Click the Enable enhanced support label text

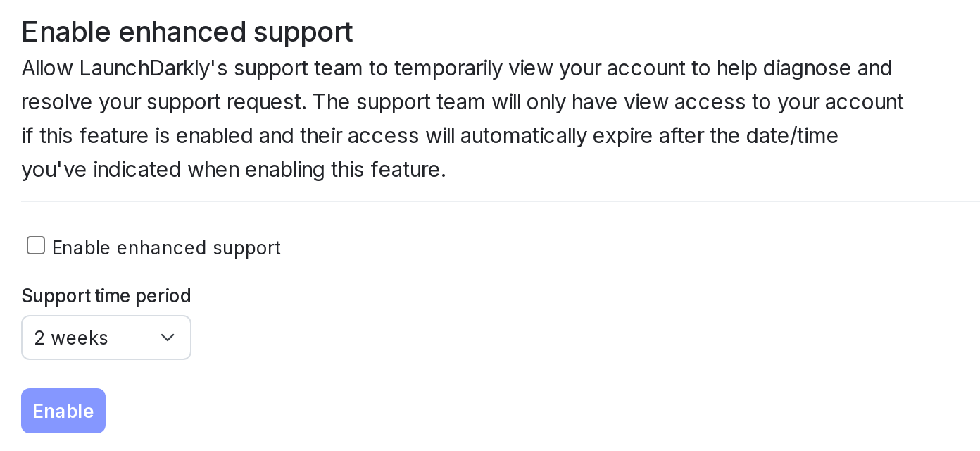[166, 248]
